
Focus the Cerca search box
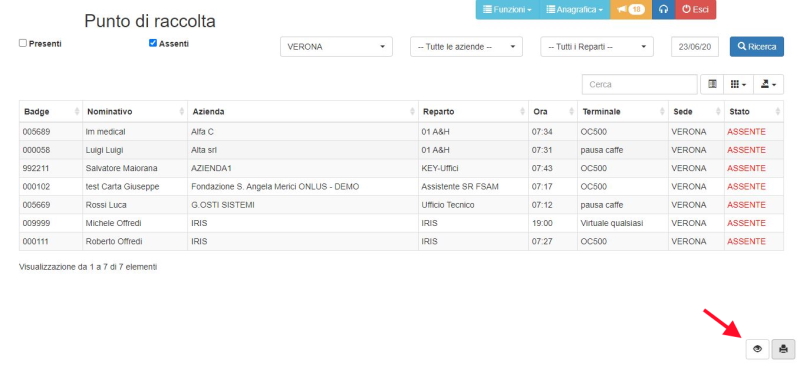pos(640,84)
